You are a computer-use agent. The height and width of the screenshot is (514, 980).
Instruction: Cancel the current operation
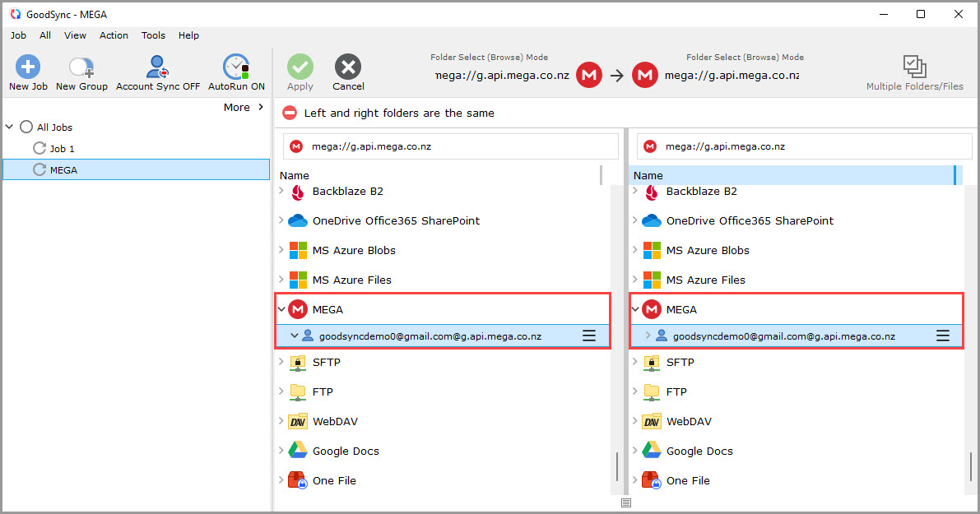[x=347, y=67]
